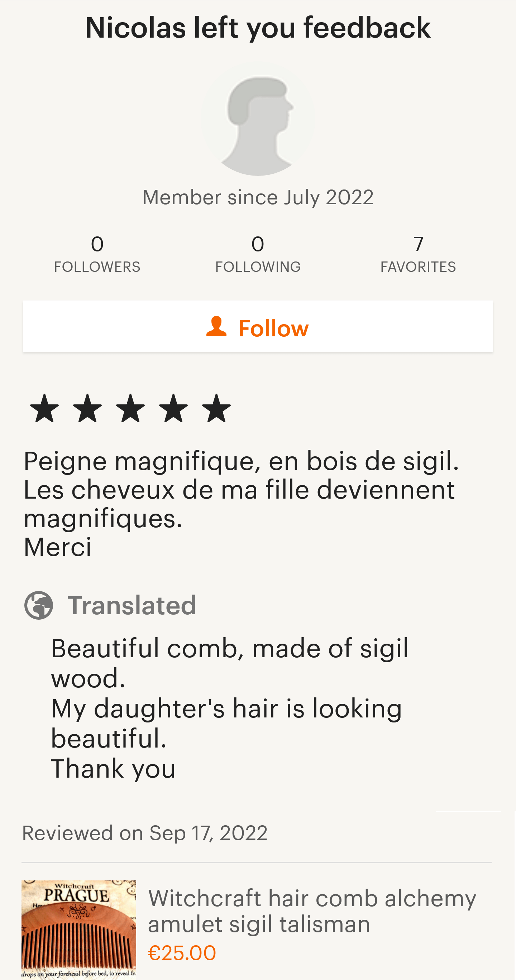Follow Nicolas using the Follow label
The height and width of the screenshot is (980, 516).
[x=273, y=328]
